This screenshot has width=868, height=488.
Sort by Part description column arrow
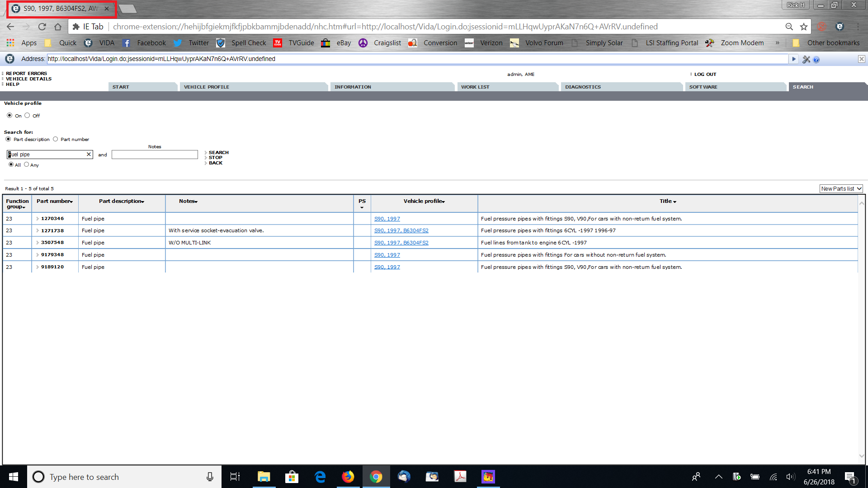(142, 202)
